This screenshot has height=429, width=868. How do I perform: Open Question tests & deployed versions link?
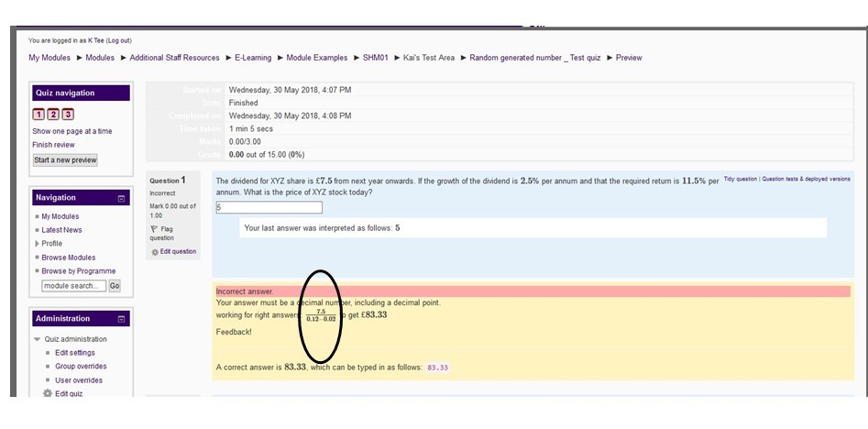point(807,179)
